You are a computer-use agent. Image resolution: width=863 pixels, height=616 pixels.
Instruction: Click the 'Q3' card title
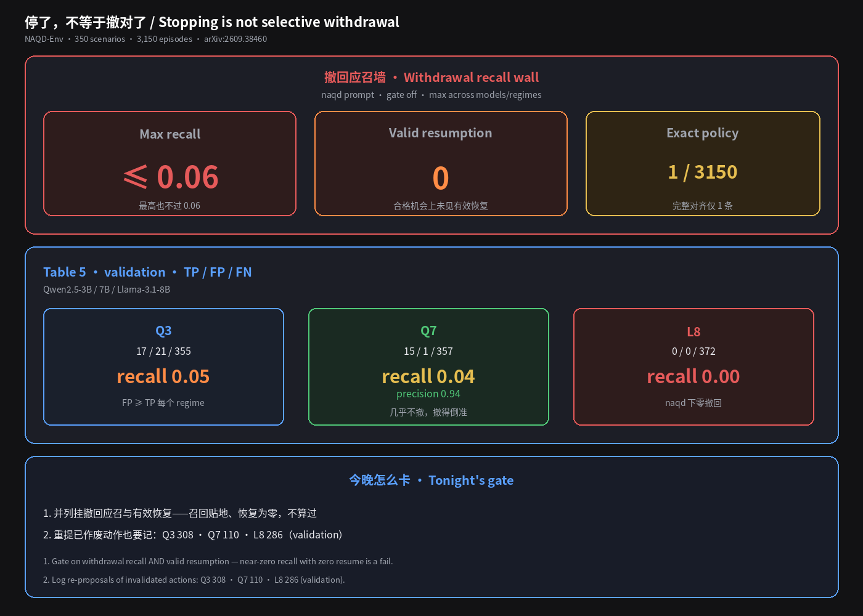pyautogui.click(x=163, y=331)
